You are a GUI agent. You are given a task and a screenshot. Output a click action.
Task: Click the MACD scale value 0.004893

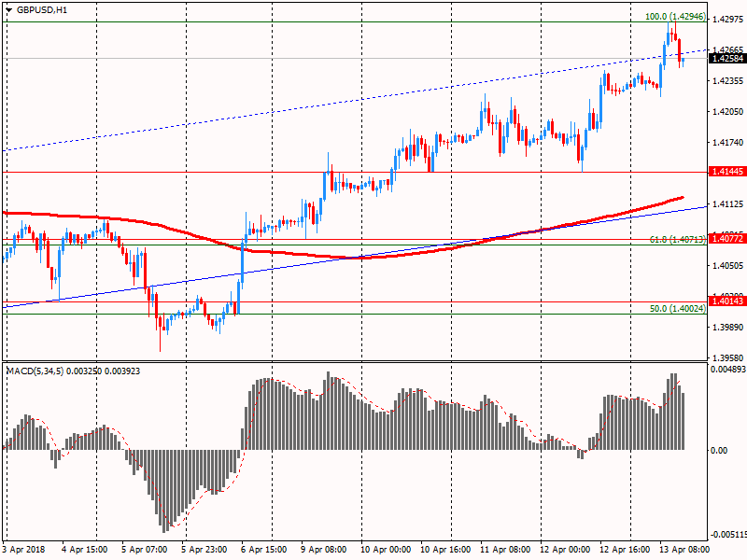coord(728,370)
